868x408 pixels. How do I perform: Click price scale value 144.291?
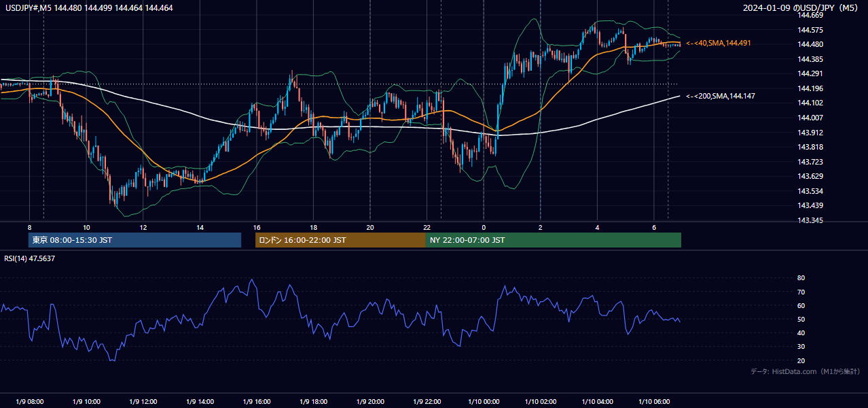point(810,73)
